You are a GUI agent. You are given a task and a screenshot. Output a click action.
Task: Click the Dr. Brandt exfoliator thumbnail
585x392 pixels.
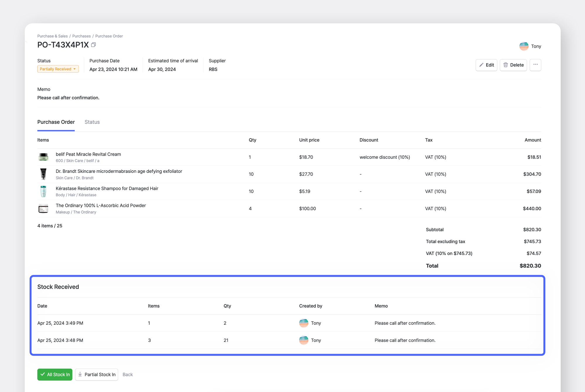(x=43, y=174)
